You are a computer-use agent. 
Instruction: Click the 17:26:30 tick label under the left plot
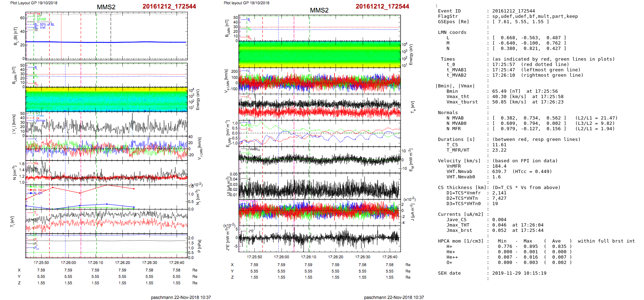[150, 263]
